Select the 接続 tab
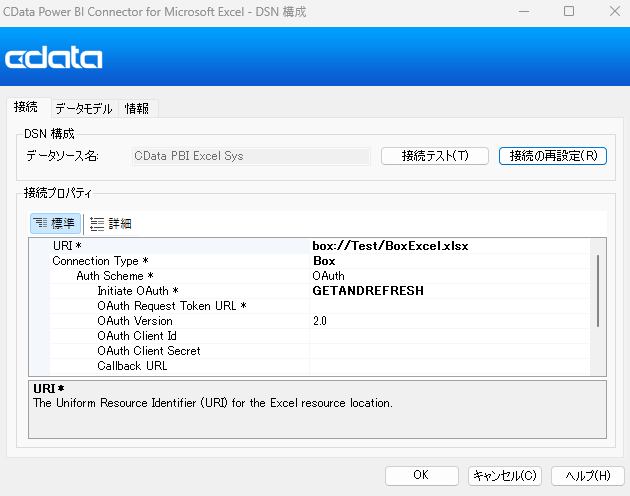630x496 pixels. 25,107
